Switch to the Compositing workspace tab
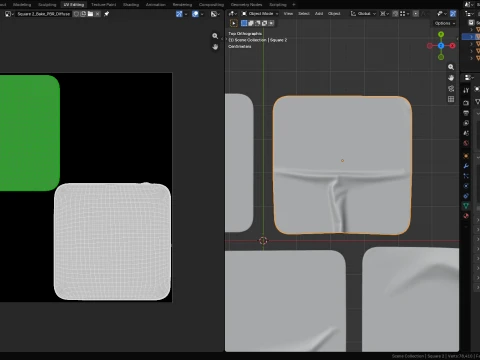Screen dimensions: 480x360 click(211, 5)
